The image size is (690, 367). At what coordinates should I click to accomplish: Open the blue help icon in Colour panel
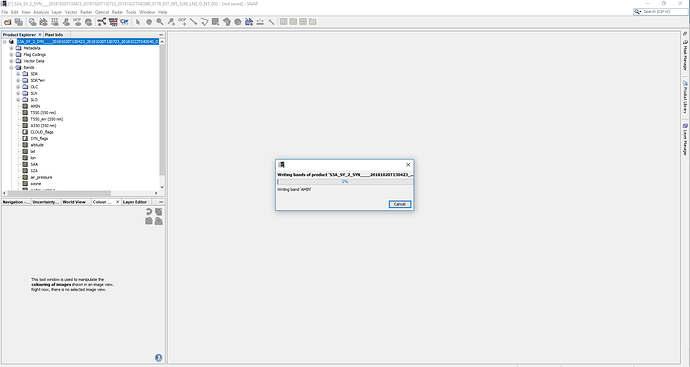(158, 358)
